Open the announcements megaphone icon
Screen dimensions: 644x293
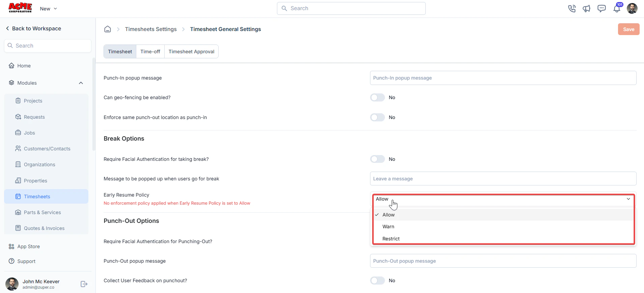click(587, 8)
